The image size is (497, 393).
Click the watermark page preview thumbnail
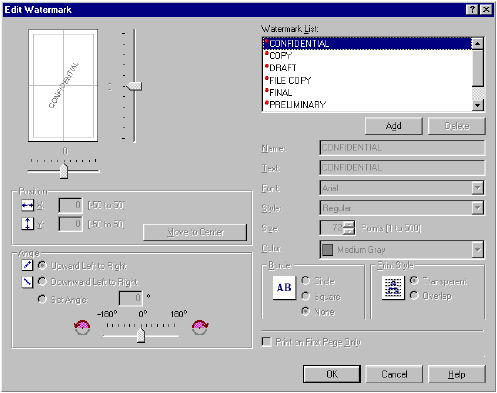63,86
